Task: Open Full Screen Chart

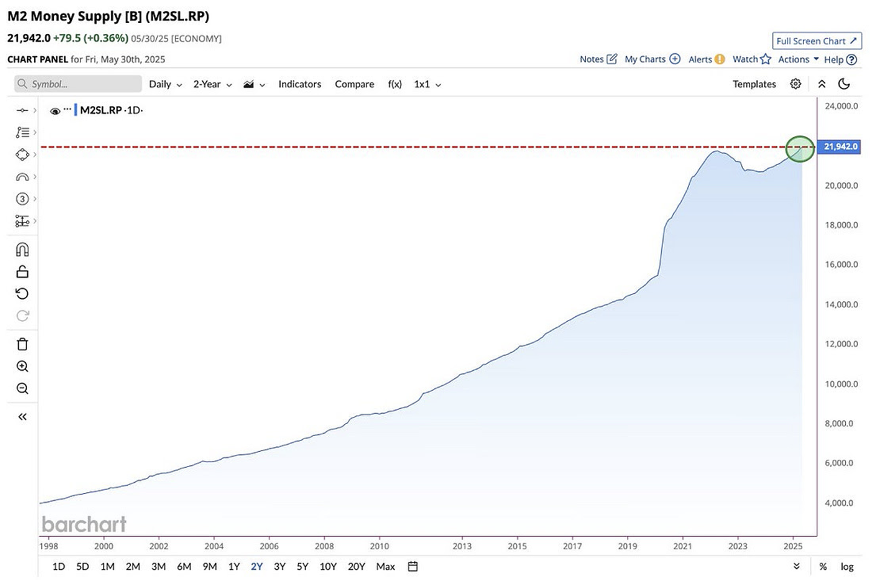Action: point(817,41)
